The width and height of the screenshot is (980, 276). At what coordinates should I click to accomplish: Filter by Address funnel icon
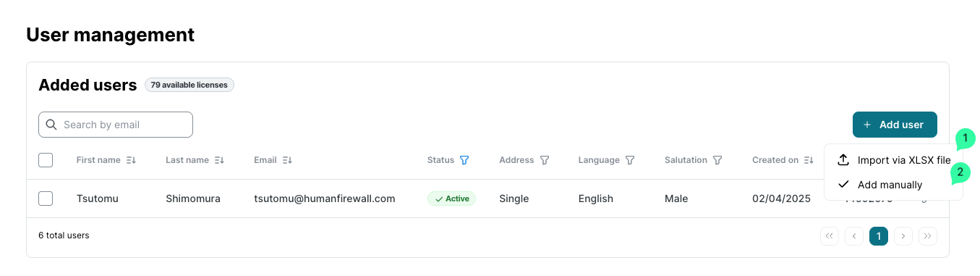tap(545, 160)
